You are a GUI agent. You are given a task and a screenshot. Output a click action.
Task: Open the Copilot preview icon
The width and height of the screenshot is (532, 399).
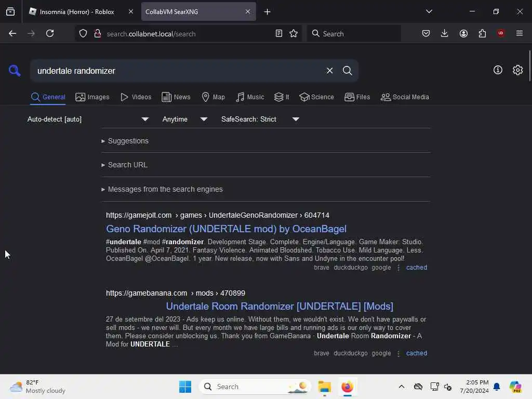pyautogui.click(x=515, y=387)
